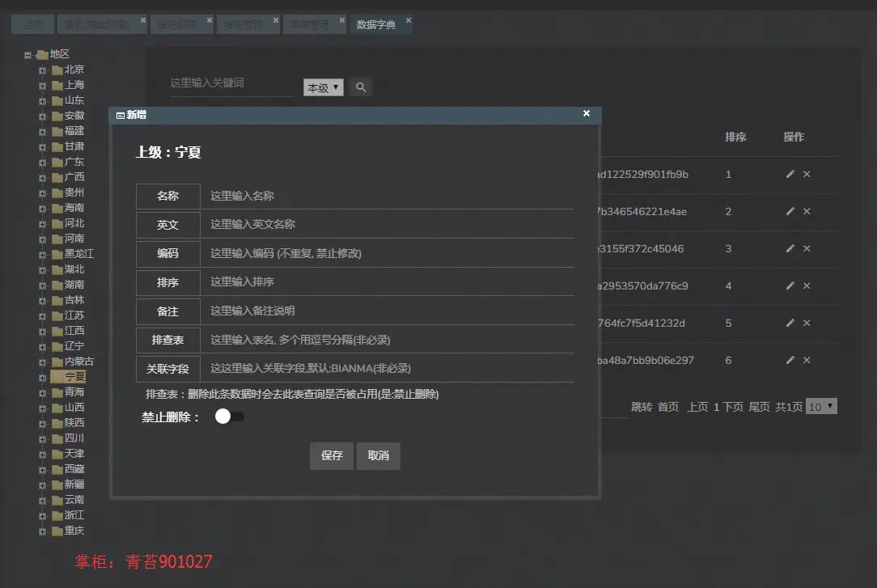Click the root 地区 folder icon
The image size is (877, 588).
pos(42,55)
